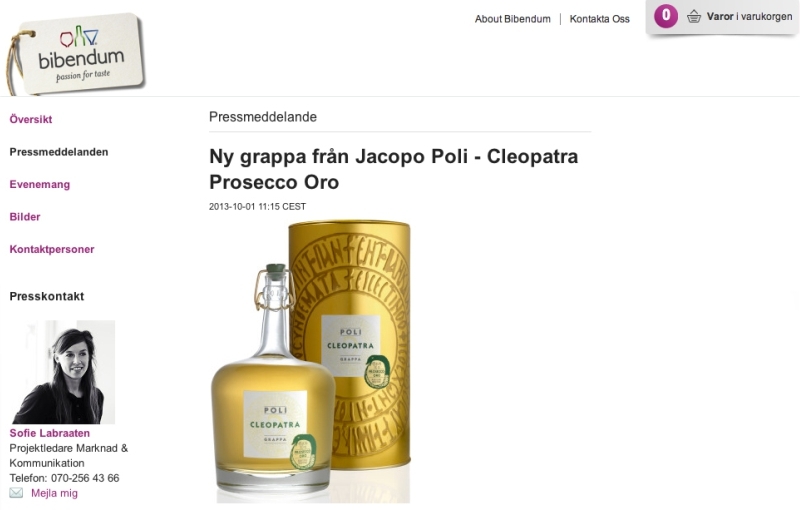
Task: Click the purple cart count badge
Action: click(666, 16)
